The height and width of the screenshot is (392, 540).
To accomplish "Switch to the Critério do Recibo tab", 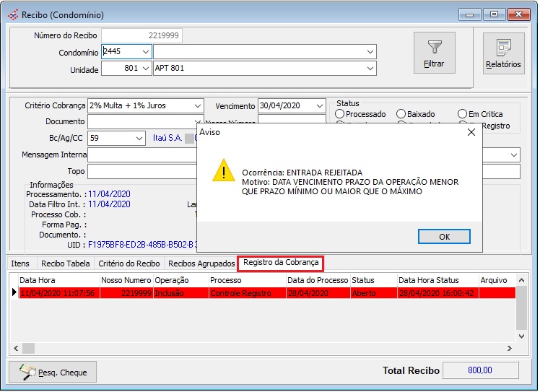I will [129, 263].
